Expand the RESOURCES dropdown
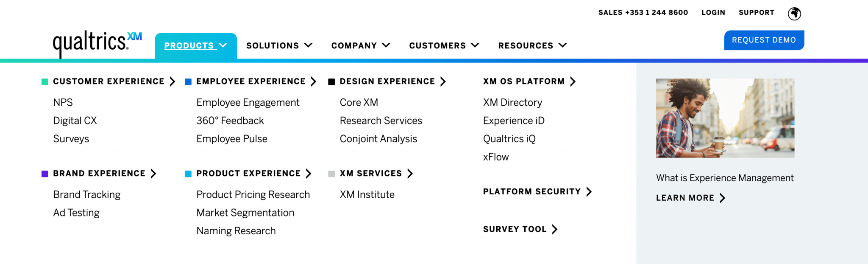This screenshot has height=264, width=868. 532,45
